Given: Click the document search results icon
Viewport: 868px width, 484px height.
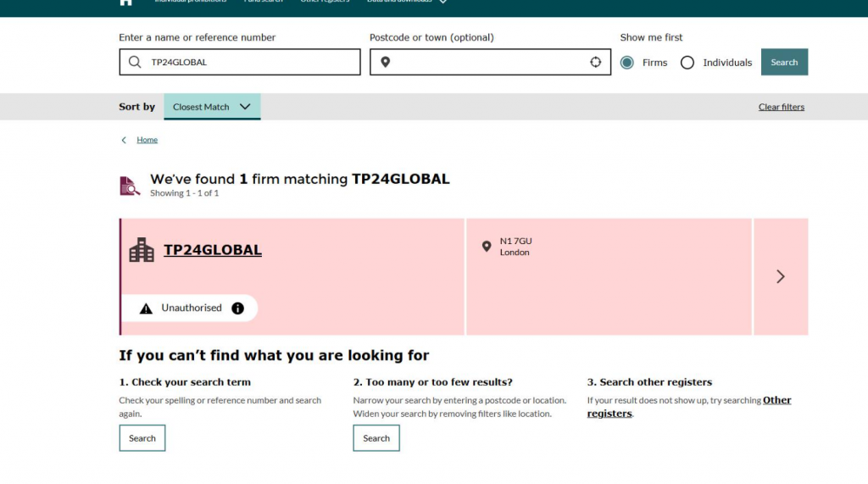Looking at the screenshot, I should pyautogui.click(x=130, y=186).
